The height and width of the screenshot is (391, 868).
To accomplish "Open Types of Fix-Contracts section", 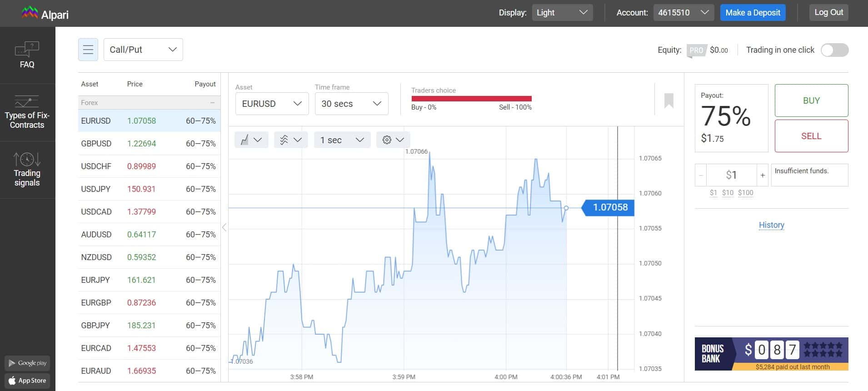I will point(27,113).
